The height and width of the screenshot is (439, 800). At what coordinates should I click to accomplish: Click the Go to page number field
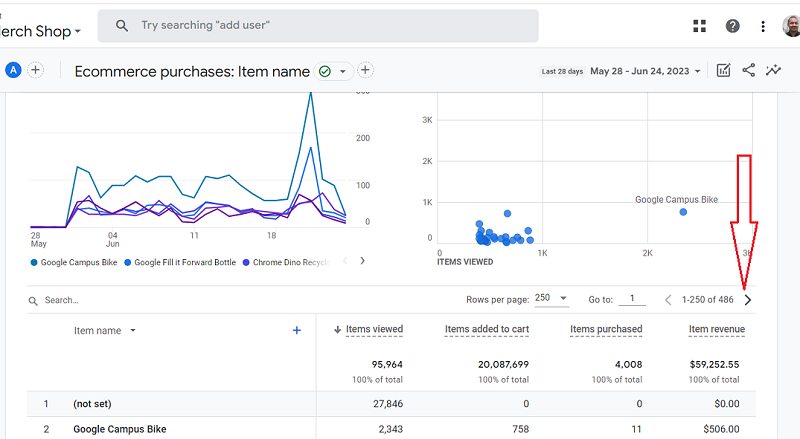[x=631, y=299]
